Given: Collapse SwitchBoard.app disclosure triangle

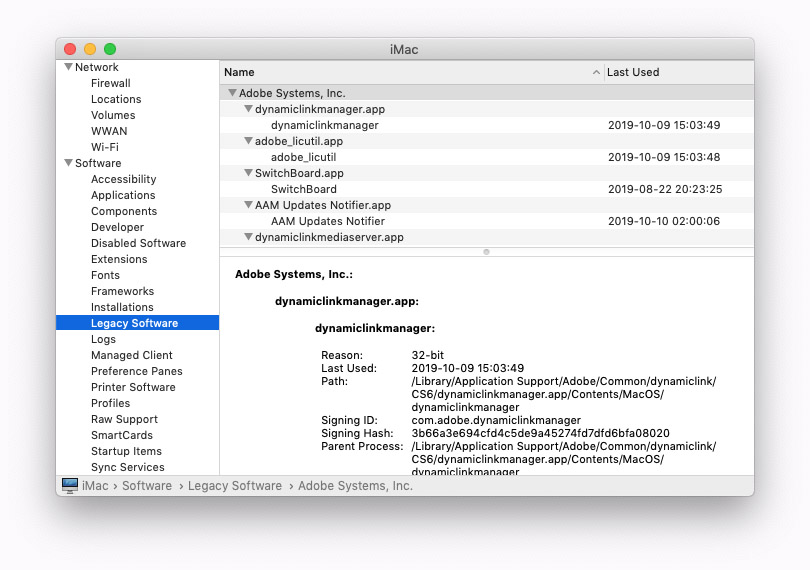Looking at the screenshot, I should pos(248,173).
